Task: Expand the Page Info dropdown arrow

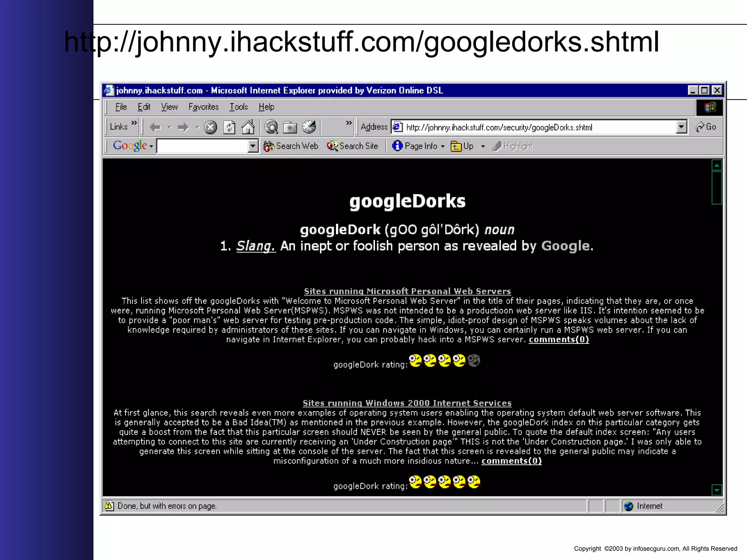Action: [x=443, y=147]
